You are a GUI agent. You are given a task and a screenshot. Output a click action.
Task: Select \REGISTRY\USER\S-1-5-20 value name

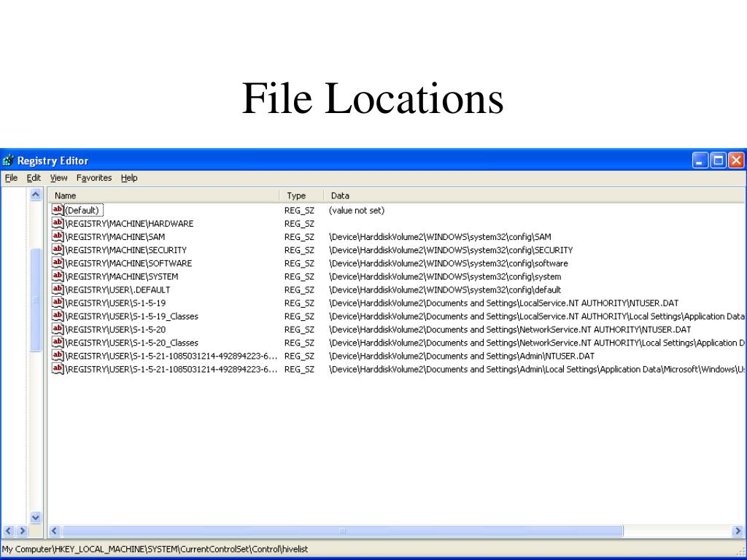click(115, 330)
